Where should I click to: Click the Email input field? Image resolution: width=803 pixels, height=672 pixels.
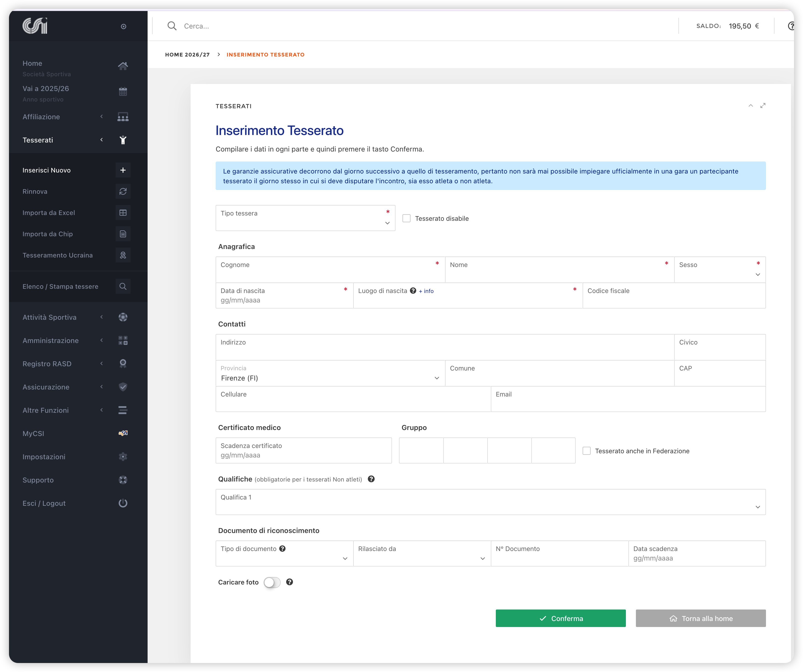pyautogui.click(x=628, y=399)
